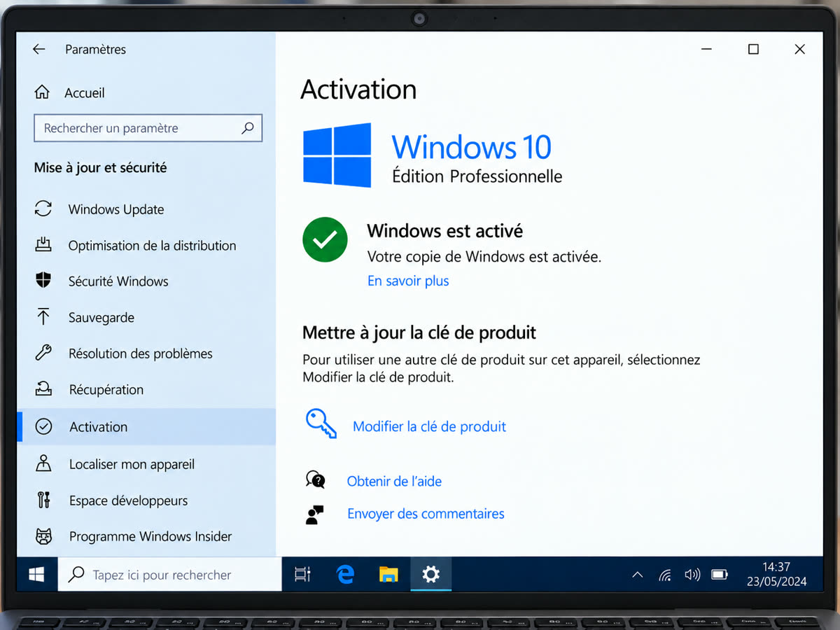Click the Résolution des problèmes wrench icon
The height and width of the screenshot is (630, 840).
(x=43, y=353)
